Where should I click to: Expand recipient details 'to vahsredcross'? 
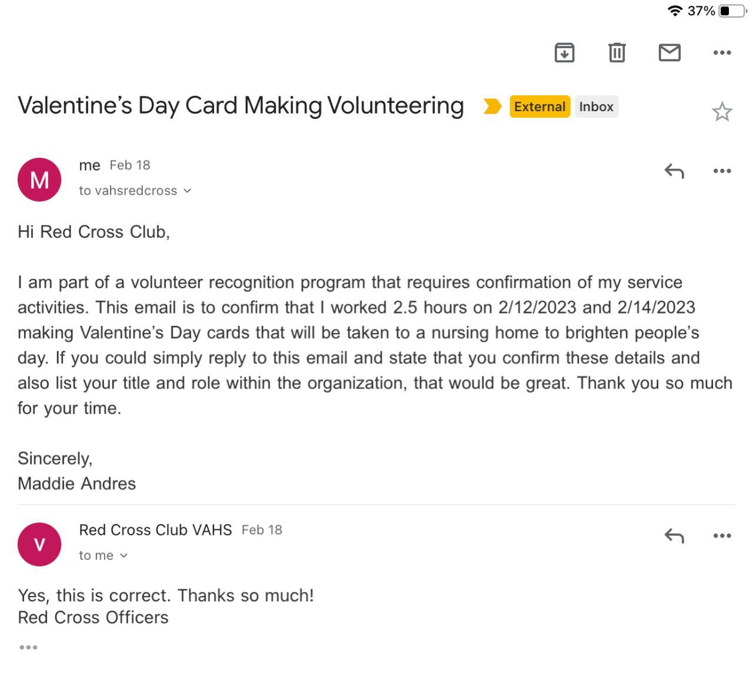point(135,191)
